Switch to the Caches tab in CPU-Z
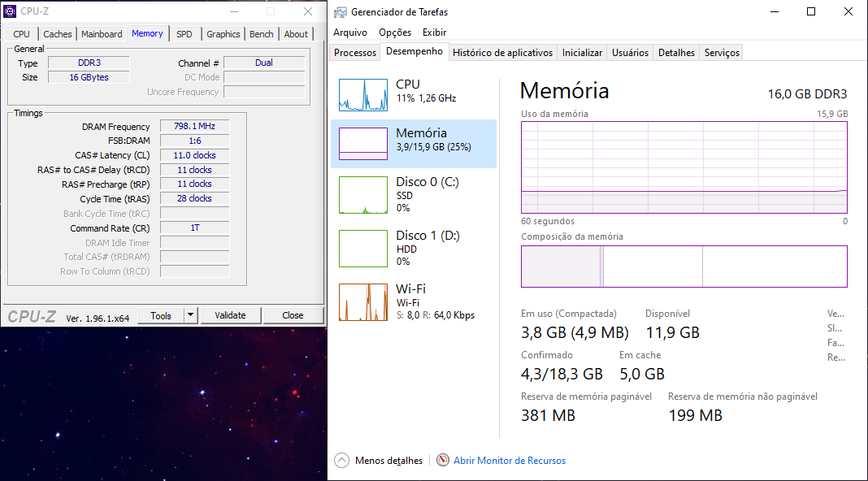Viewport: 868px width, 481px height. [x=58, y=34]
